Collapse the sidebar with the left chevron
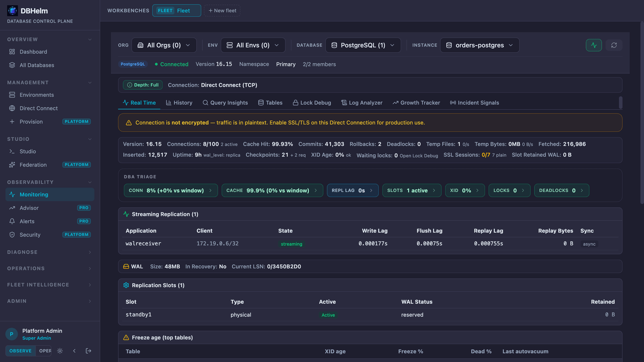 [74, 351]
